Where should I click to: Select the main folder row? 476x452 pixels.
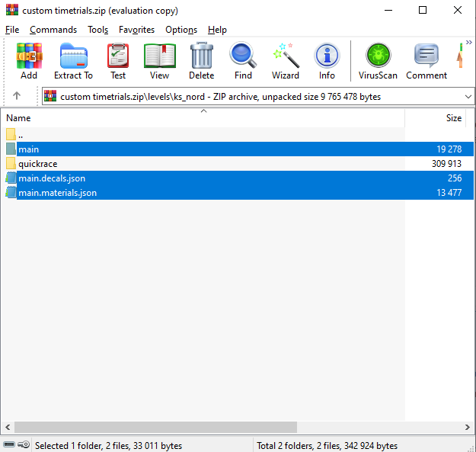coord(239,149)
